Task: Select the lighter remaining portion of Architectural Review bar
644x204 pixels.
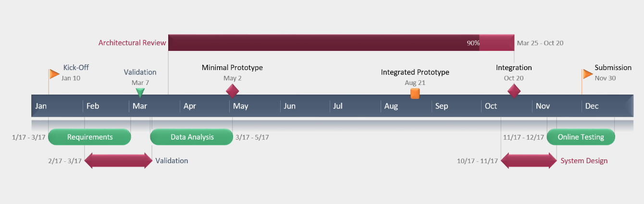Action: click(497, 43)
